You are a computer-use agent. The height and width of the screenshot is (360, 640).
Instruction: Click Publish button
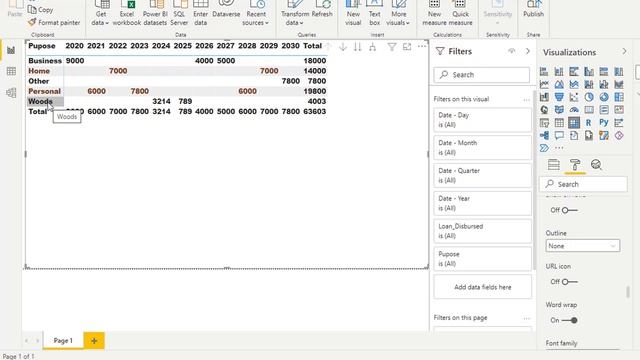533,10
